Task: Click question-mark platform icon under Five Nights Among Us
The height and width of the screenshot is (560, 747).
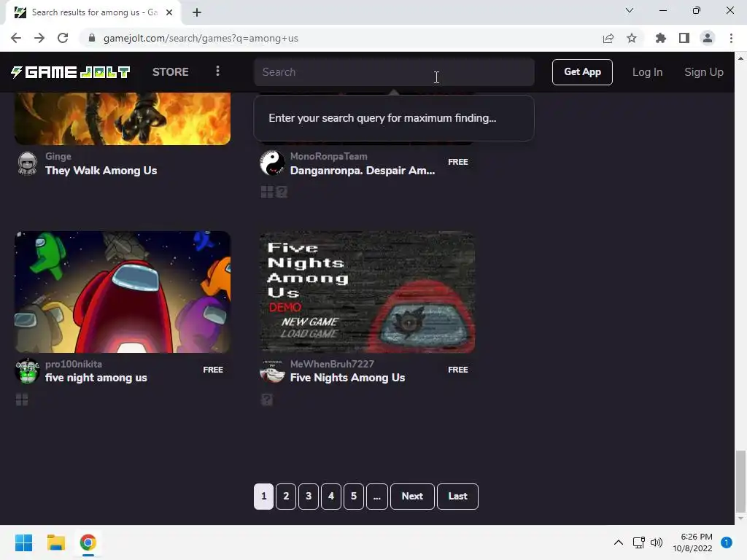Action: coord(267,400)
